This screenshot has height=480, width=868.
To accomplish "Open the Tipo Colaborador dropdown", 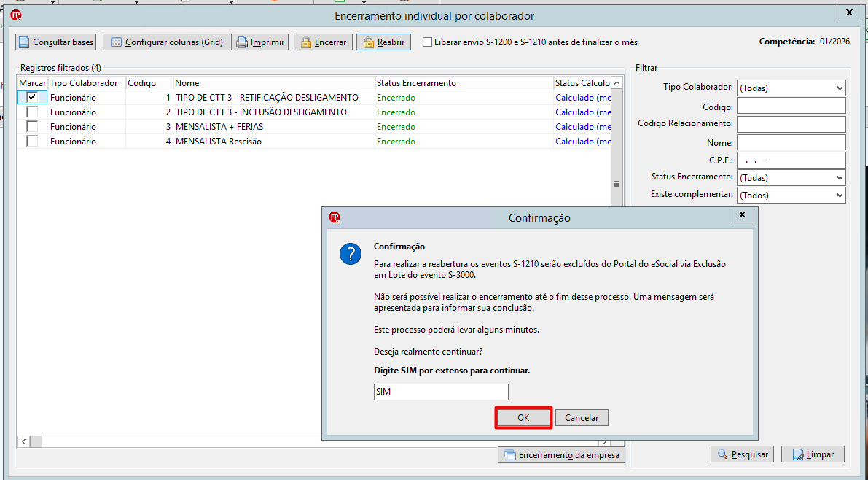I will point(791,88).
